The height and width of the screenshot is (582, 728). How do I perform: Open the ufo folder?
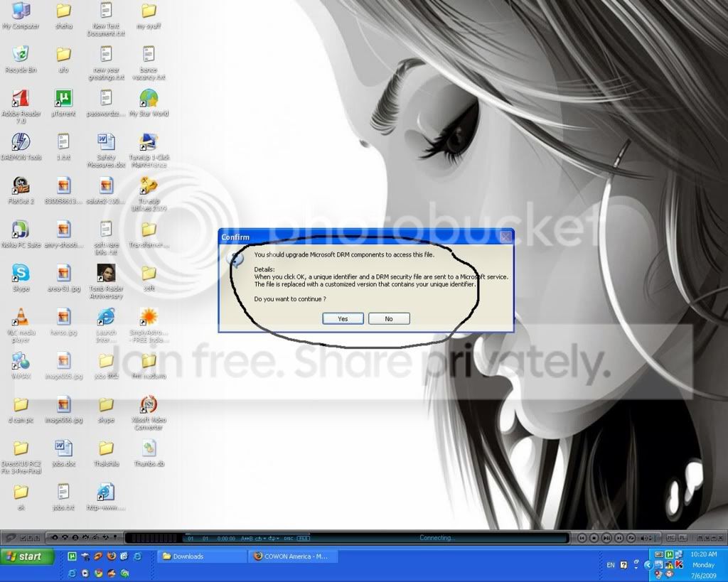[63, 60]
